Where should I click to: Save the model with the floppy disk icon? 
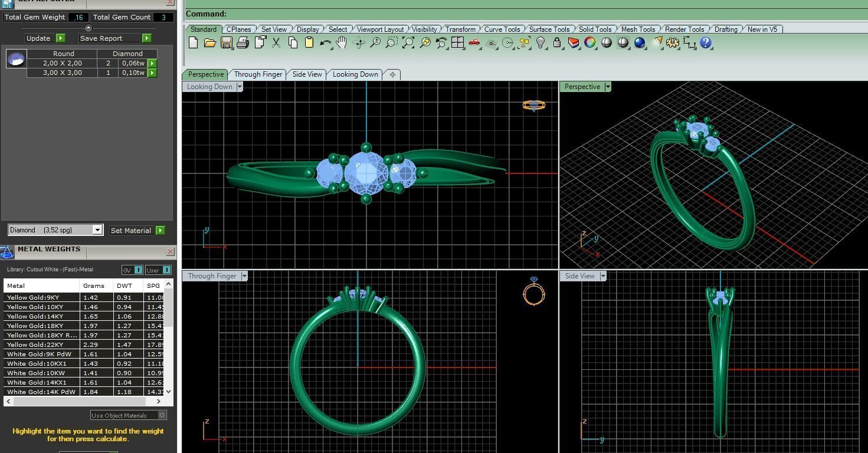[x=226, y=42]
